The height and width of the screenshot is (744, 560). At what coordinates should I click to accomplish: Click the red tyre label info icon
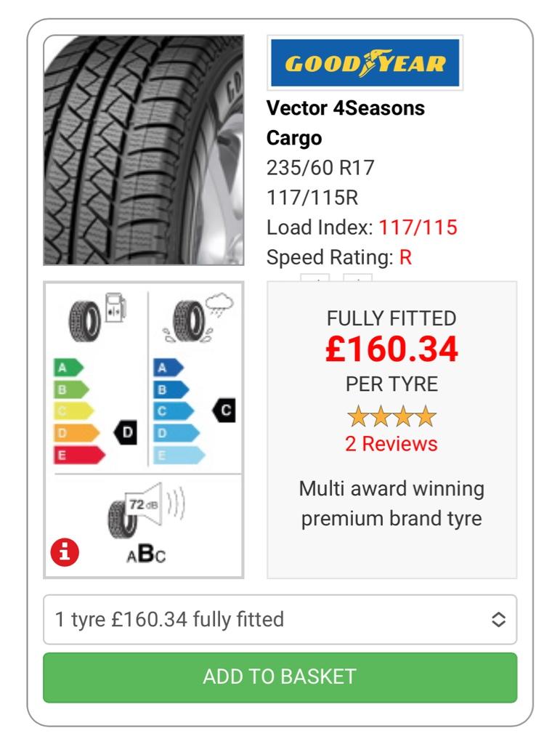[65, 552]
